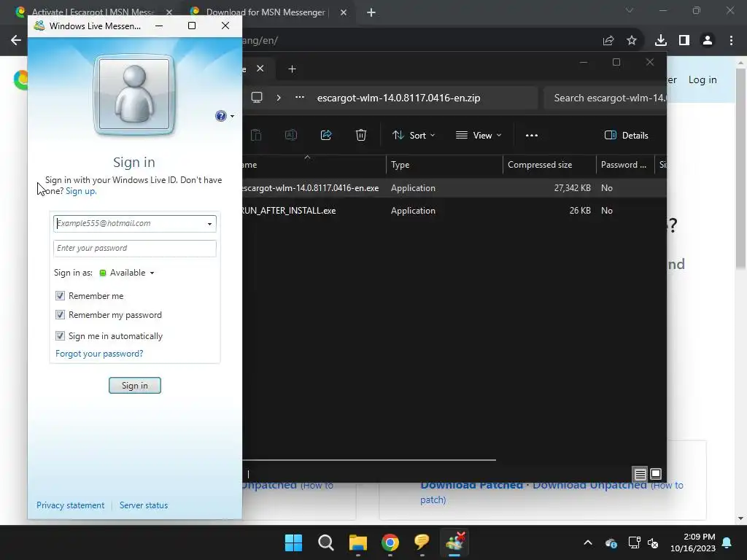Image resolution: width=747 pixels, height=560 pixels.
Task: Click the Paste icon in Explorer toolbar
Action: (x=256, y=135)
